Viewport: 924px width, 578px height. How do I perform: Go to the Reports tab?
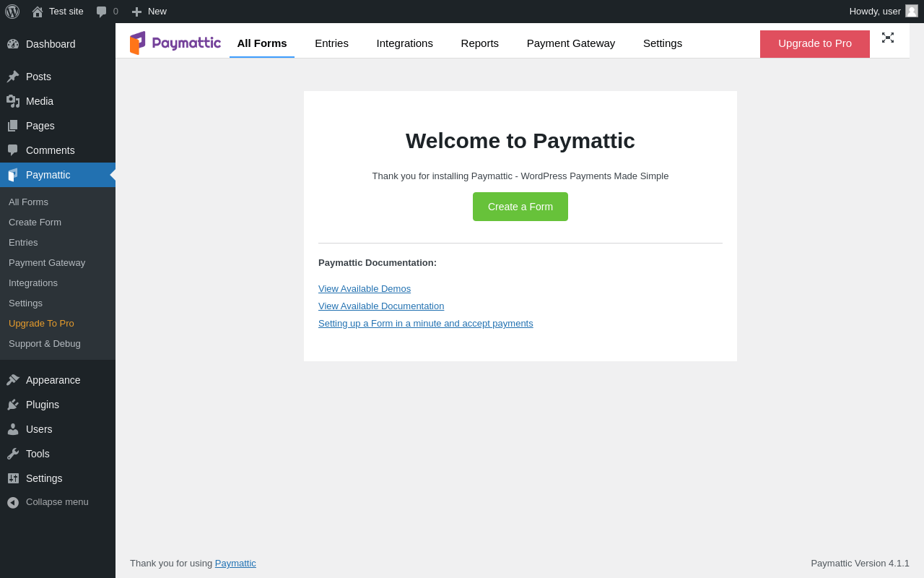480,43
